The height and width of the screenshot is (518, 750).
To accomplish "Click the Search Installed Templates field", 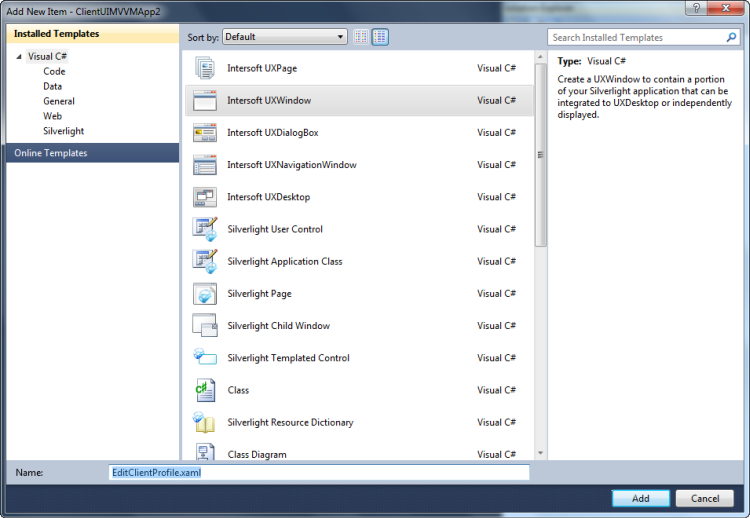I will 636,37.
